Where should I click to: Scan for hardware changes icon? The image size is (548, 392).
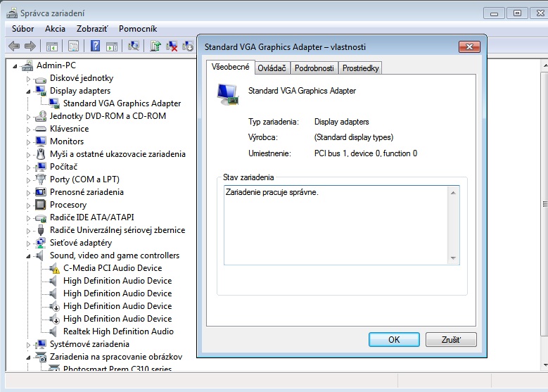click(134, 46)
